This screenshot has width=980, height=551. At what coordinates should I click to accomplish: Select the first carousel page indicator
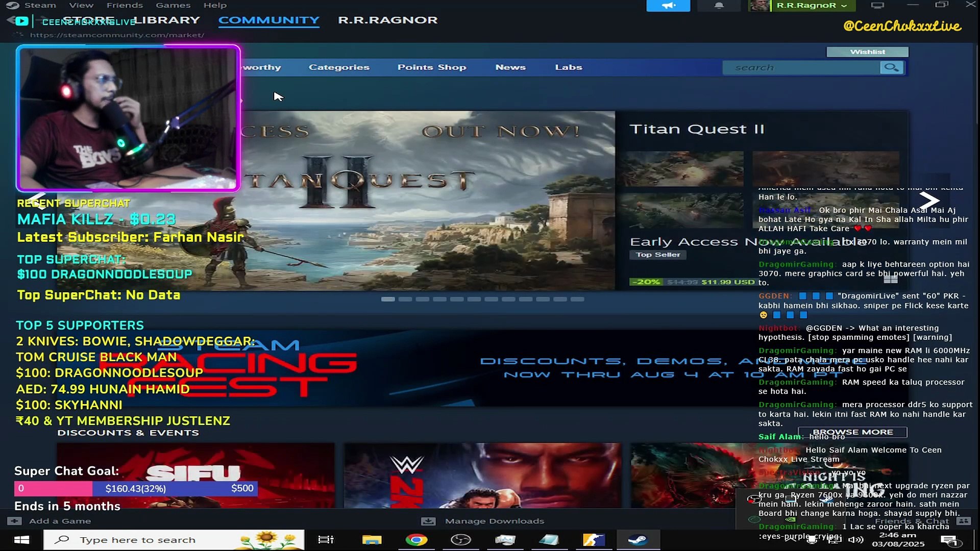(x=388, y=299)
